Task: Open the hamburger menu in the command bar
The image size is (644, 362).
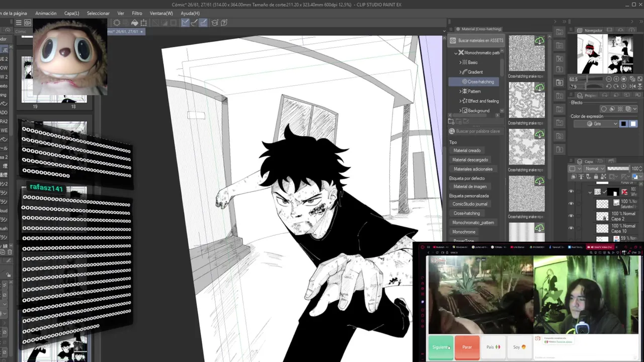Action: point(19,23)
